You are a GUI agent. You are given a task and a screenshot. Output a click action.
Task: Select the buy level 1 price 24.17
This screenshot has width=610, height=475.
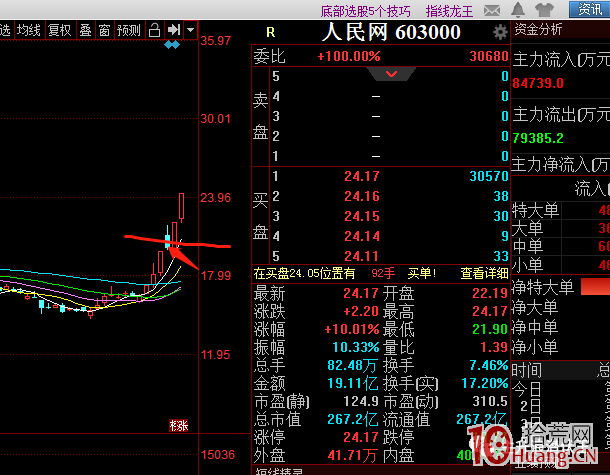coord(362,176)
